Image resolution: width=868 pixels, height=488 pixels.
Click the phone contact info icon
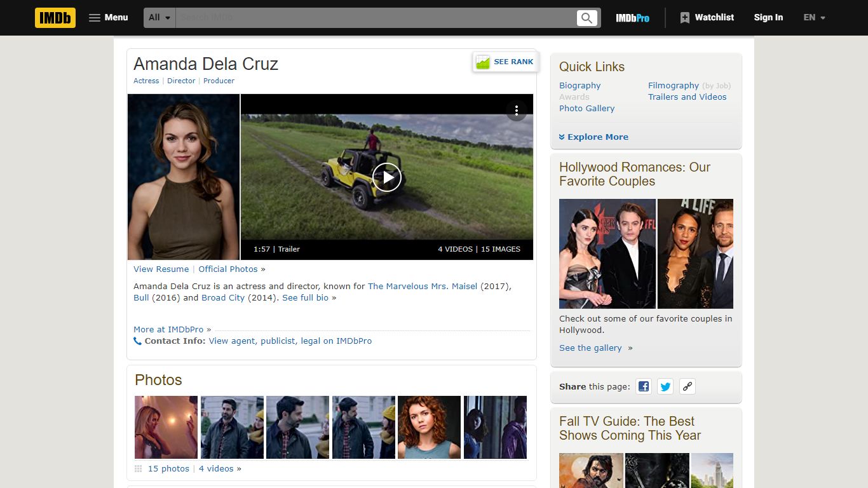(137, 341)
